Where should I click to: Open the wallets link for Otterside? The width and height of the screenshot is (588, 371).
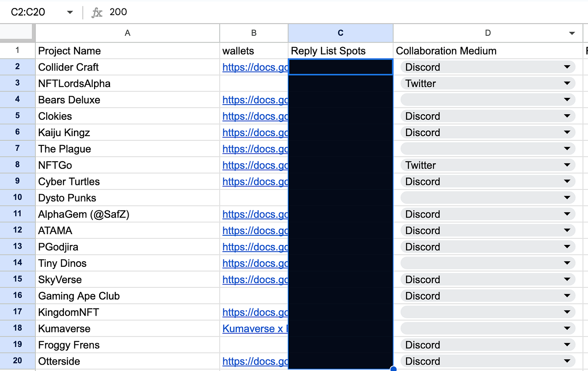[255, 361]
